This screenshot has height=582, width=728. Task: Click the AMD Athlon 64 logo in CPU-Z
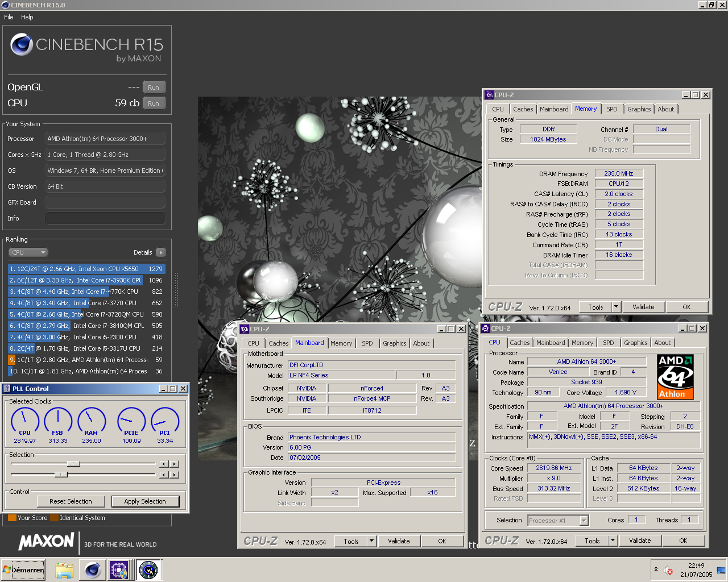click(x=675, y=377)
